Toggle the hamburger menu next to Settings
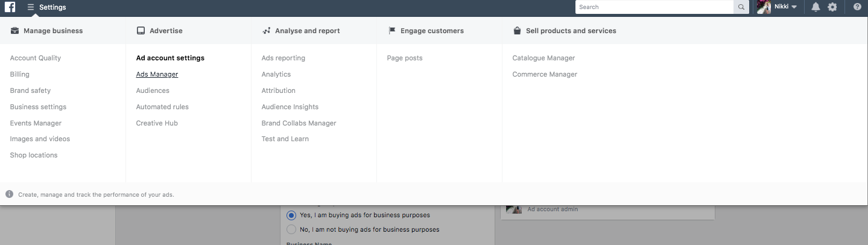 (31, 7)
